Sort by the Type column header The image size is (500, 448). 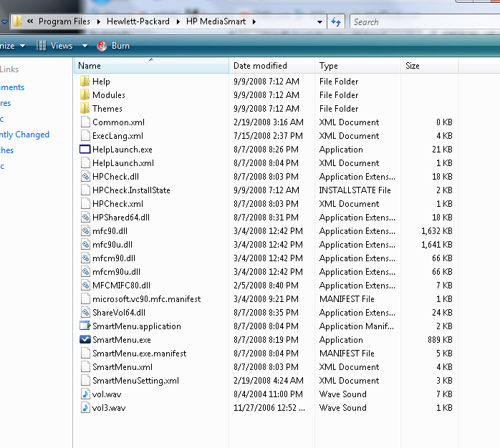point(357,66)
